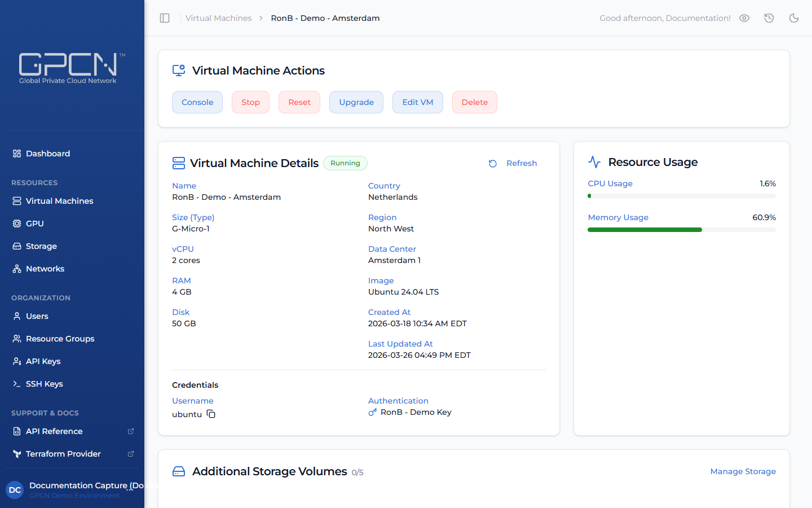Screen dimensions: 812x508
Task: Click the G-Micro-1 size value
Action: click(191, 229)
